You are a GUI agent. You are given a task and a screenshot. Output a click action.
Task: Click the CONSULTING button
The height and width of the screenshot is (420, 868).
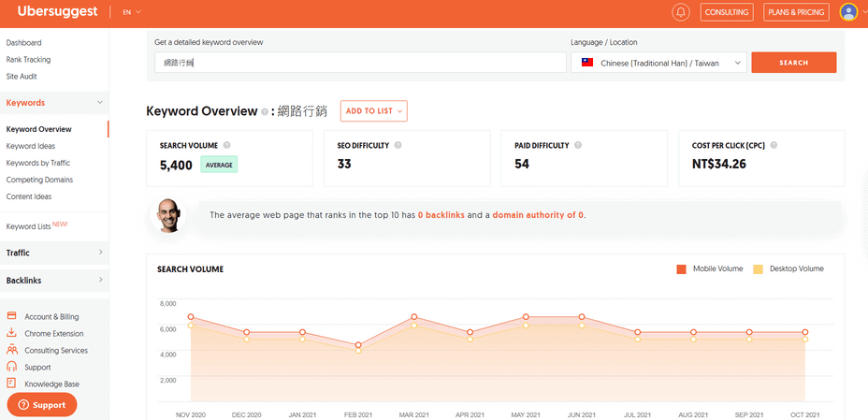(727, 12)
